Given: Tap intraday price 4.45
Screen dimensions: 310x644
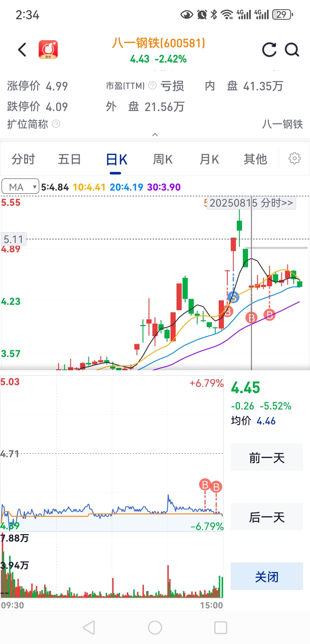Looking at the screenshot, I should point(246,387).
